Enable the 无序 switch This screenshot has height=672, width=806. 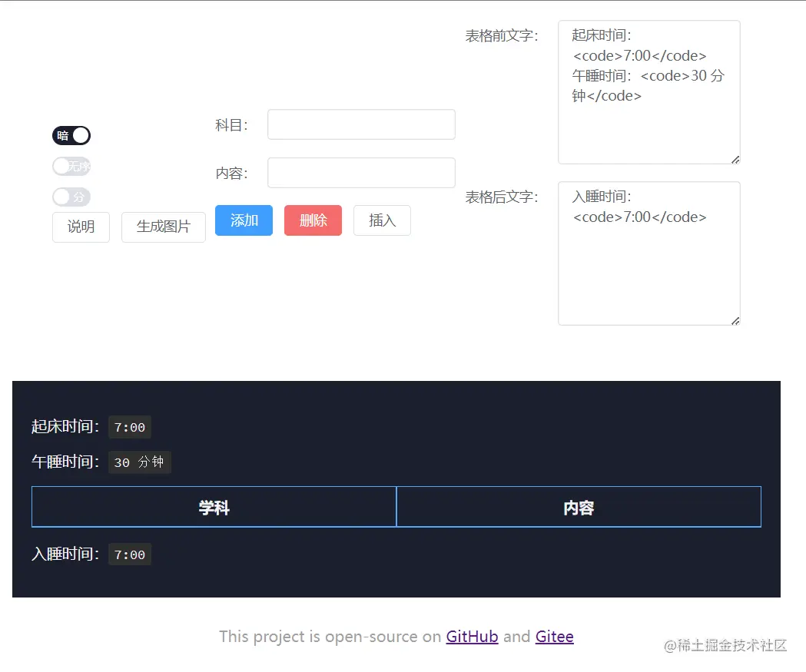click(71, 166)
